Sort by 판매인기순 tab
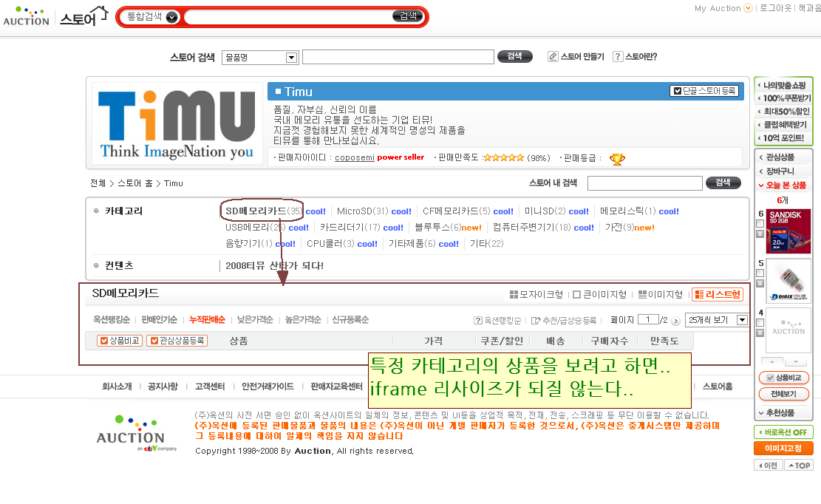Image resolution: width=821 pixels, height=504 pixels. tap(159, 320)
